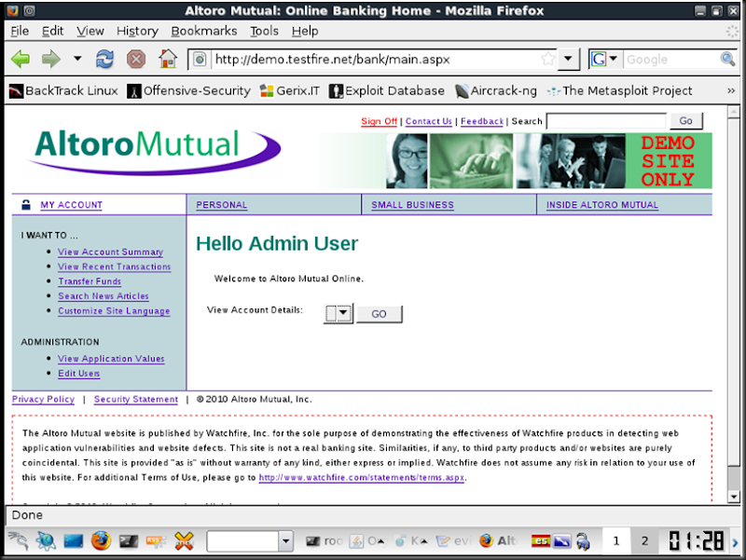
Task: Click the address bar URL text
Action: pyautogui.click(x=333, y=60)
